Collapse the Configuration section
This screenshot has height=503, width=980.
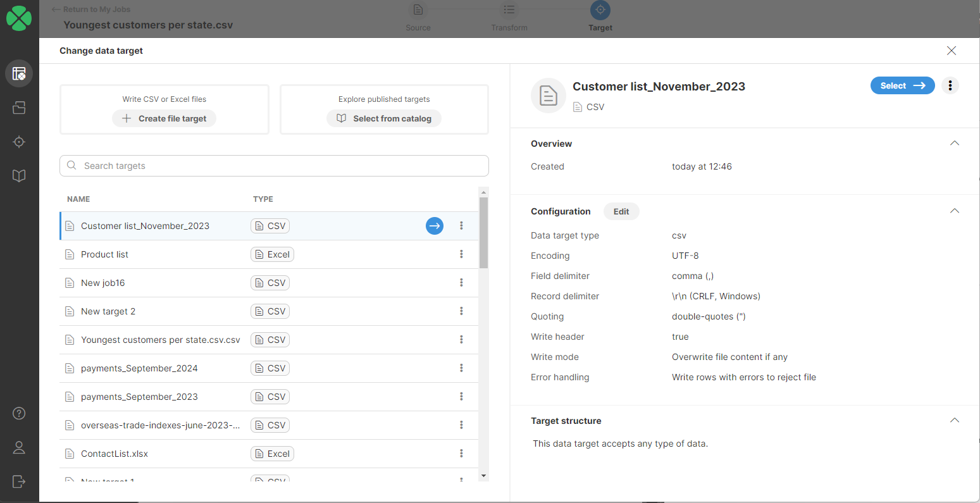click(x=955, y=211)
